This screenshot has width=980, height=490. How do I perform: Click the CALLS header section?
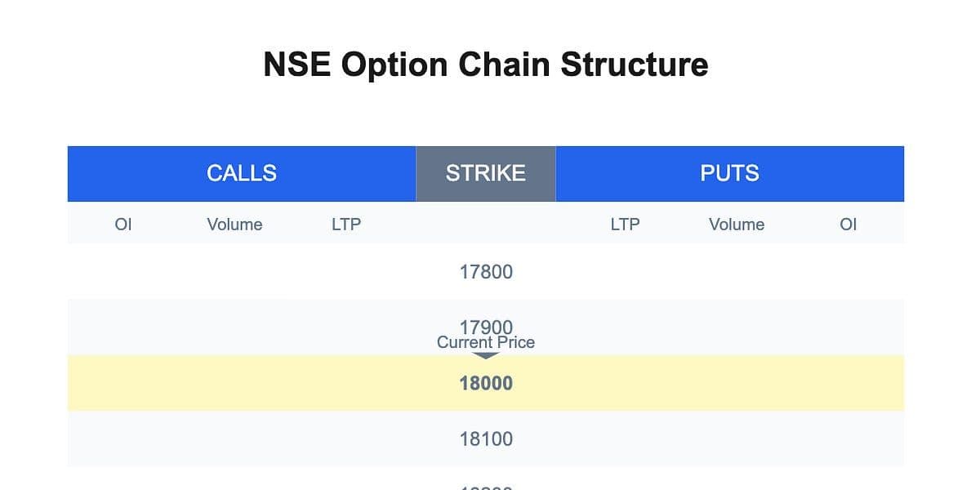tap(241, 173)
